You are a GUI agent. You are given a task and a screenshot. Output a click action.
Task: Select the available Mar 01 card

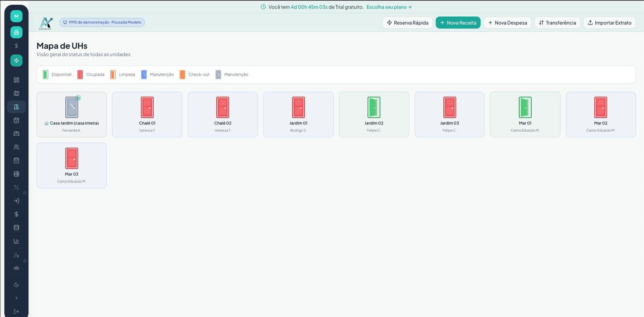[x=525, y=114]
